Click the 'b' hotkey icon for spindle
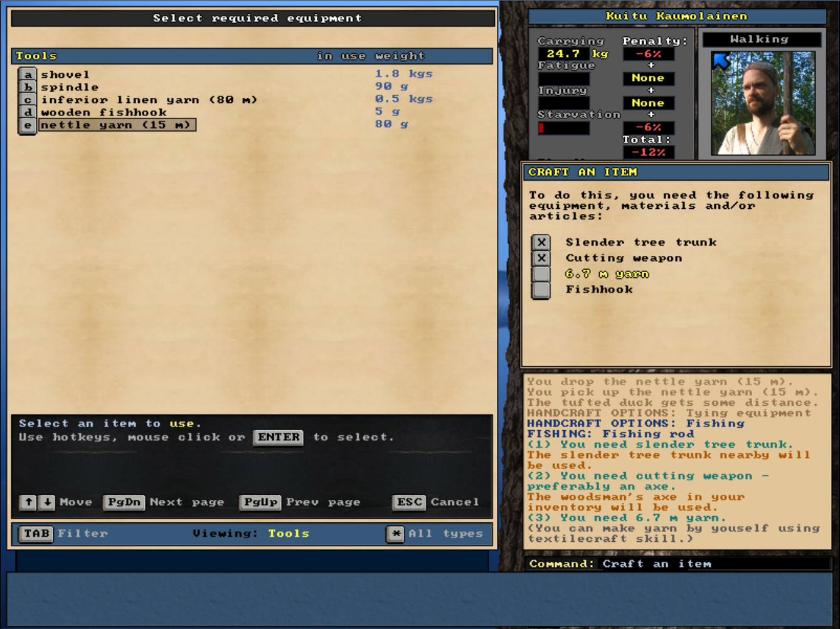The width and height of the screenshot is (840, 629). [27, 88]
